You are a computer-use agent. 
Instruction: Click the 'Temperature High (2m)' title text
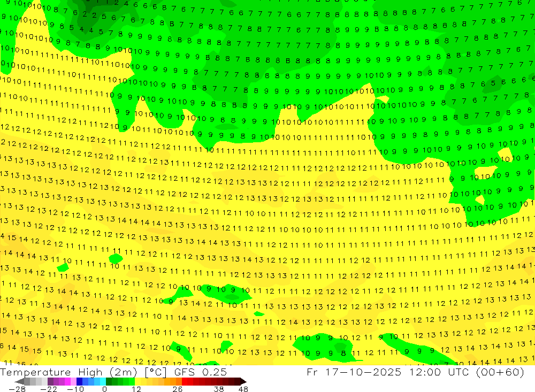tap(68, 372)
